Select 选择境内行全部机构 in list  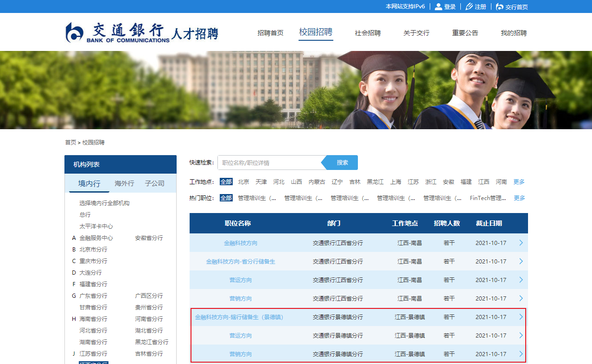click(x=104, y=203)
